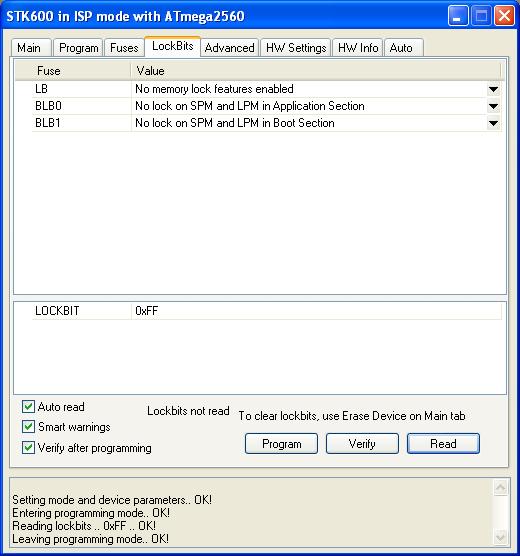Click 'Reading lockbits .. 0xFF .. OK!' log line
This screenshot has width=520, height=556.
pos(84,526)
